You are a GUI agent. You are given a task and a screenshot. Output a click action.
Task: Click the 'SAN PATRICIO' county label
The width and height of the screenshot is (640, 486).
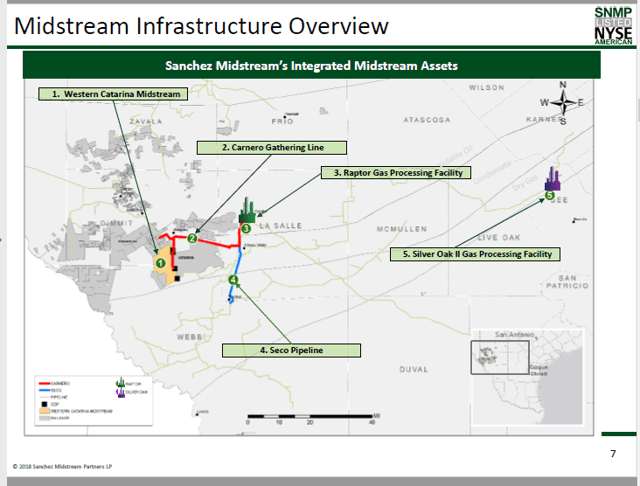pyautogui.click(x=568, y=282)
